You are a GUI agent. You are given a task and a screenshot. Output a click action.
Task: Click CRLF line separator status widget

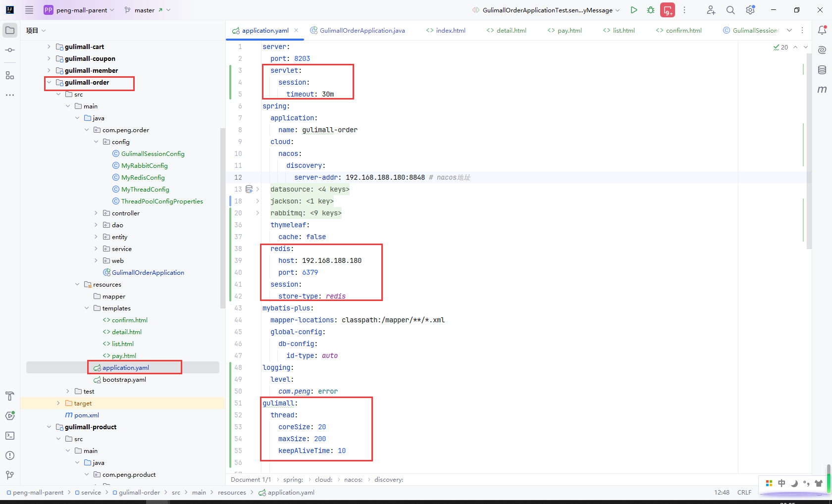(744, 493)
